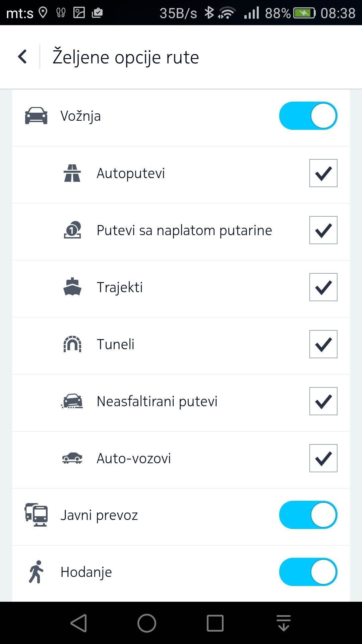Uncheck Putevi sa naplatom putarine
Screen dimensions: 362x644
click(323, 230)
